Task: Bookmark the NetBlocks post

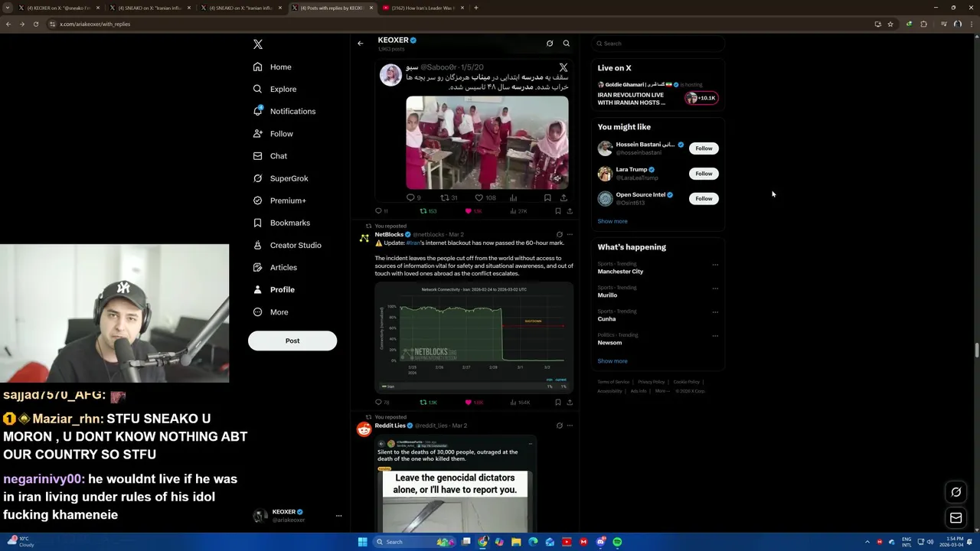Action: pos(558,403)
